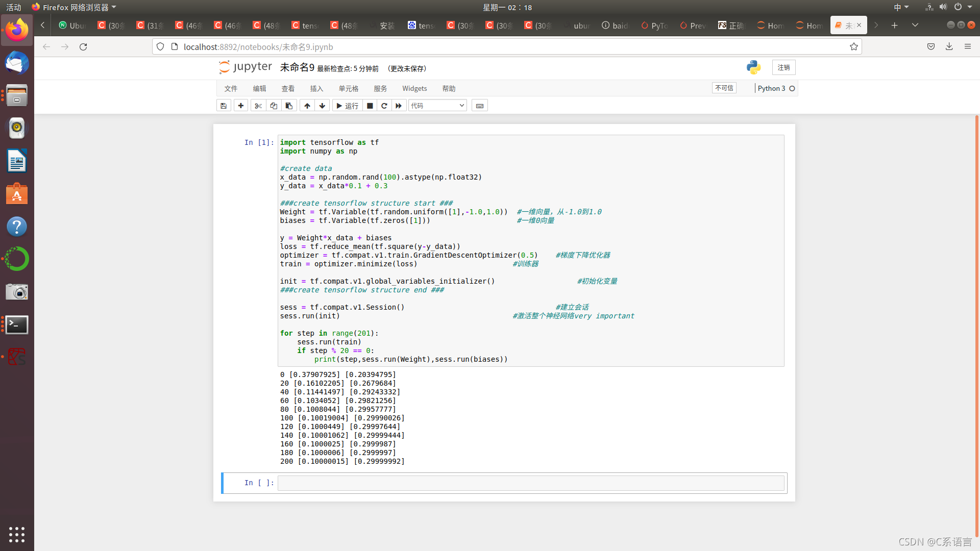Move selected cell down arrow

coord(322,106)
